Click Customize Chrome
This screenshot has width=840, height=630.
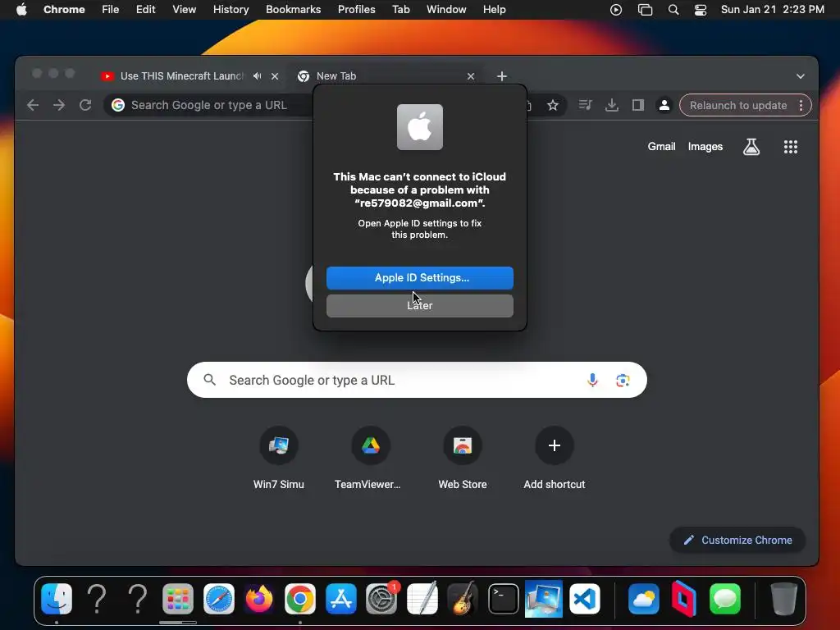(x=737, y=540)
